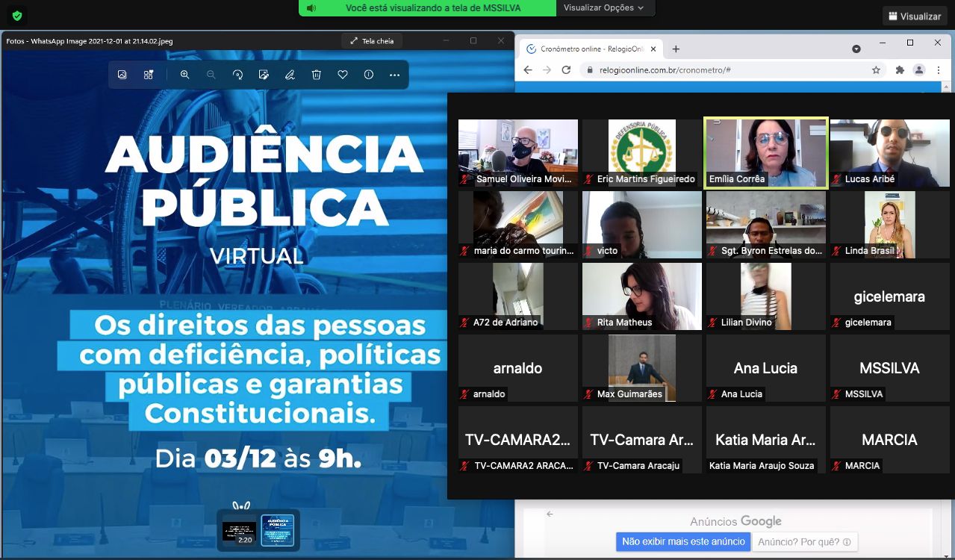This screenshot has height=560, width=955.
Task: Click the muted mic icon beside Lucas Aribé
Action: coord(837,179)
